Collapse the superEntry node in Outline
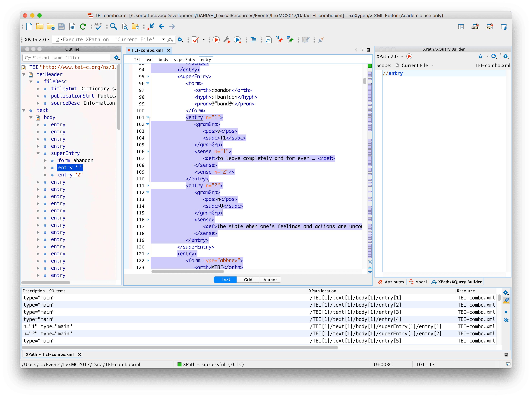Image resolution: width=532 pixels, height=397 pixels. [38, 153]
